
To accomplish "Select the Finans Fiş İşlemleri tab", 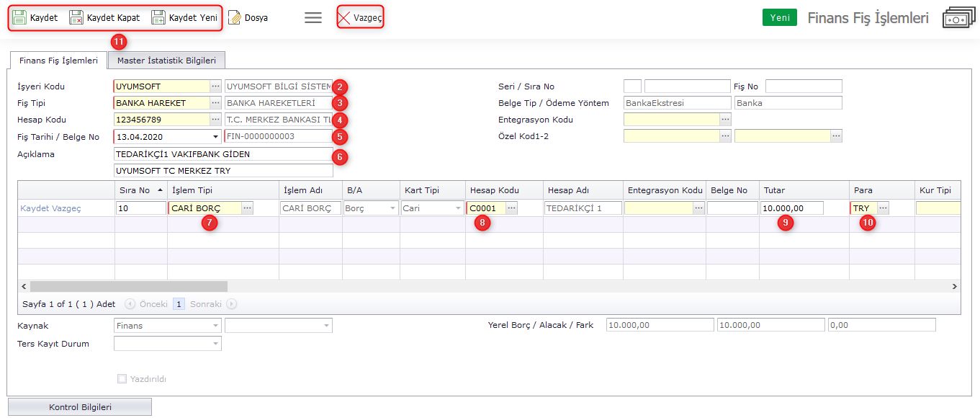I will coord(58,61).
